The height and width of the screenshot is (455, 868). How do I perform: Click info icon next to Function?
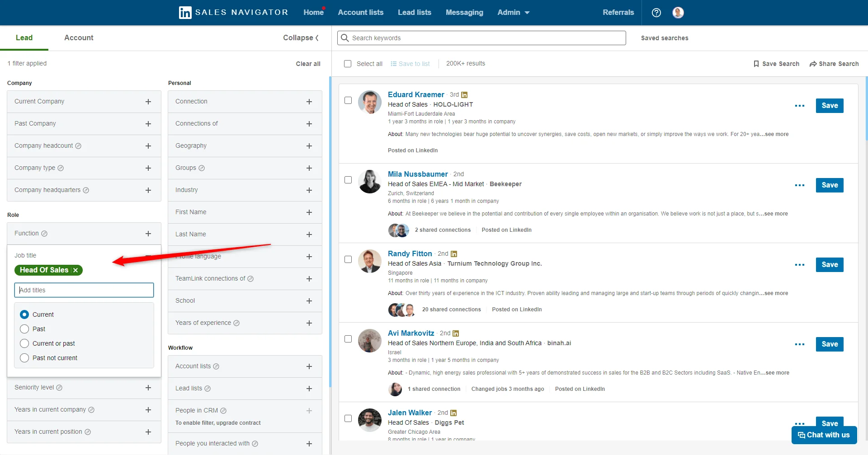click(x=44, y=234)
